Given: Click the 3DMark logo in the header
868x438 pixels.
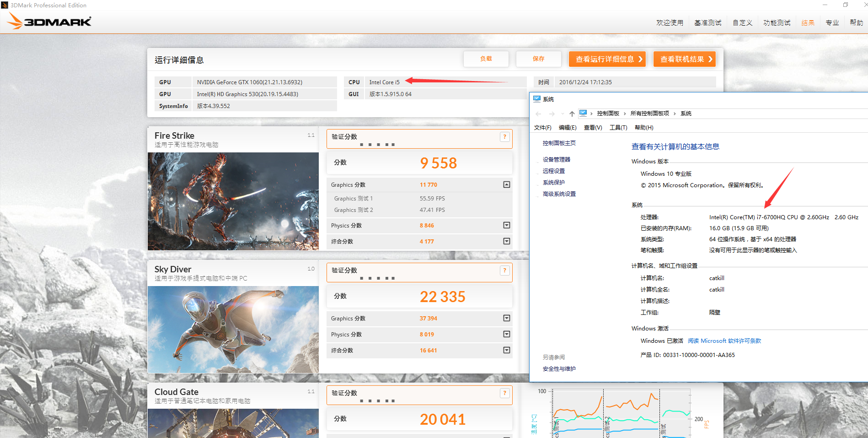Looking at the screenshot, I should (x=49, y=21).
